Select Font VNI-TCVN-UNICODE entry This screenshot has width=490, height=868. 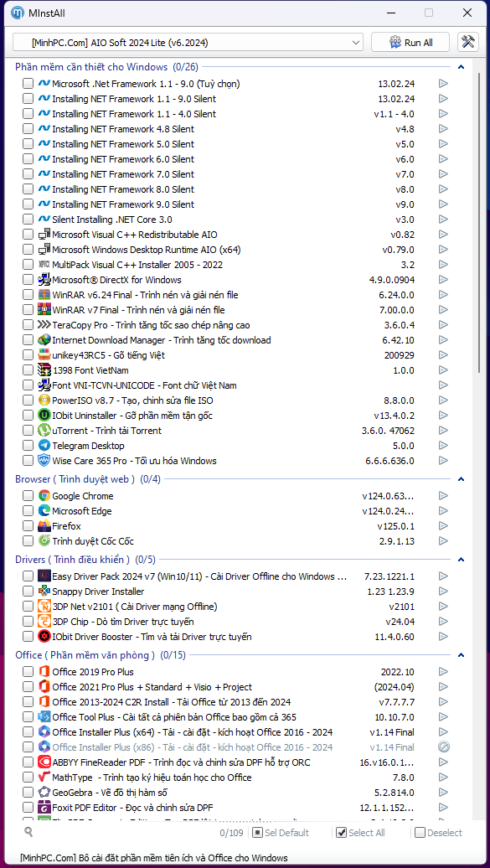pyautogui.click(x=145, y=385)
